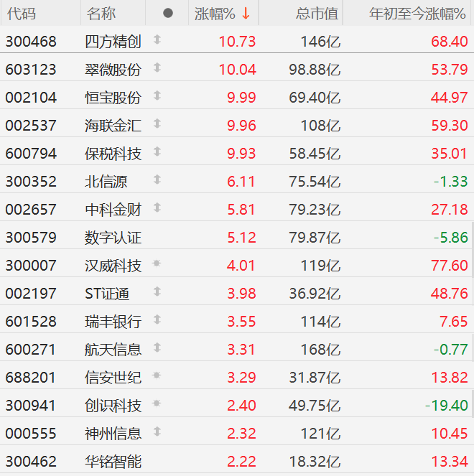Open stock name 数字认证
Viewport: 474px width, 476px height.
click(113, 238)
